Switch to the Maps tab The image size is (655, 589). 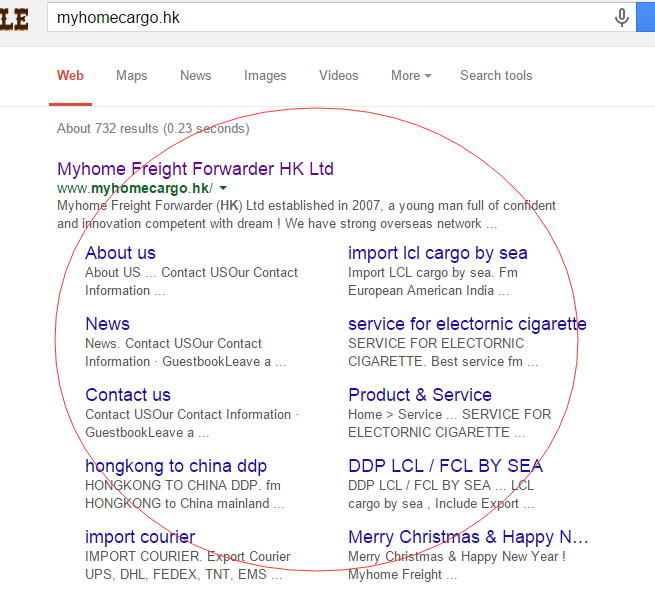(x=132, y=76)
